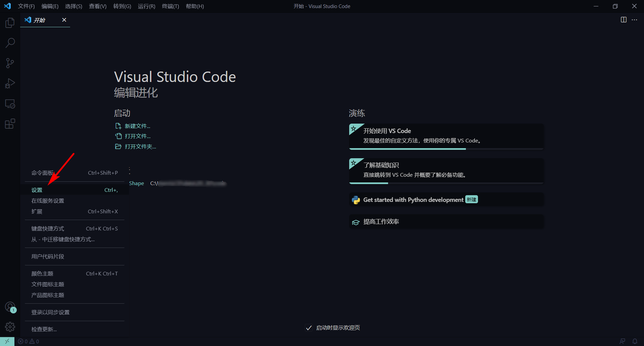Open Source Control view
Viewport: 644px width, 346px height.
coord(10,63)
